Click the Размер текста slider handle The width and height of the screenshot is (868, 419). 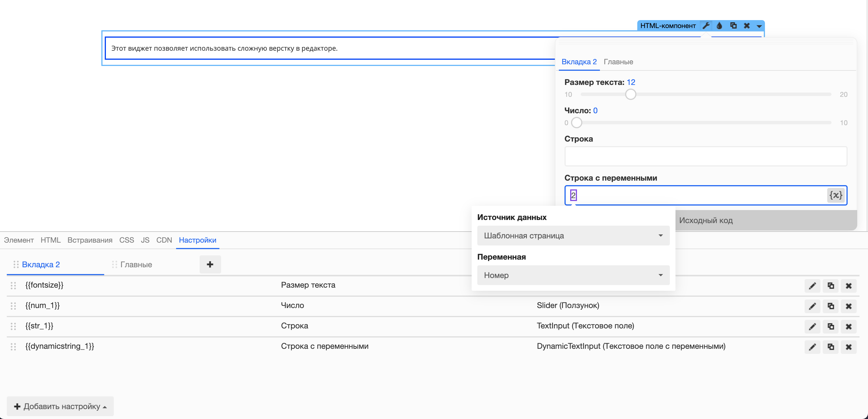(630, 94)
